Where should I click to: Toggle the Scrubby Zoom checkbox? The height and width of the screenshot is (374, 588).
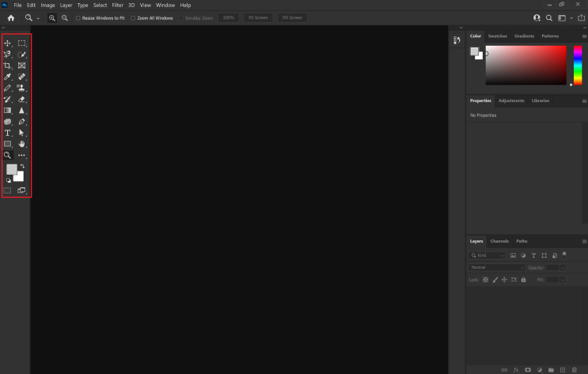(181, 18)
